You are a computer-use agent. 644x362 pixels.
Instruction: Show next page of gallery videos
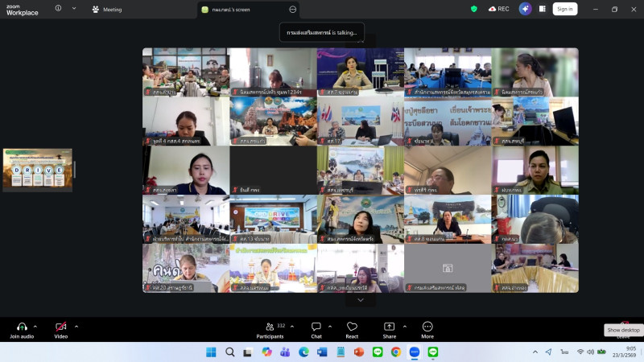tap(360, 300)
